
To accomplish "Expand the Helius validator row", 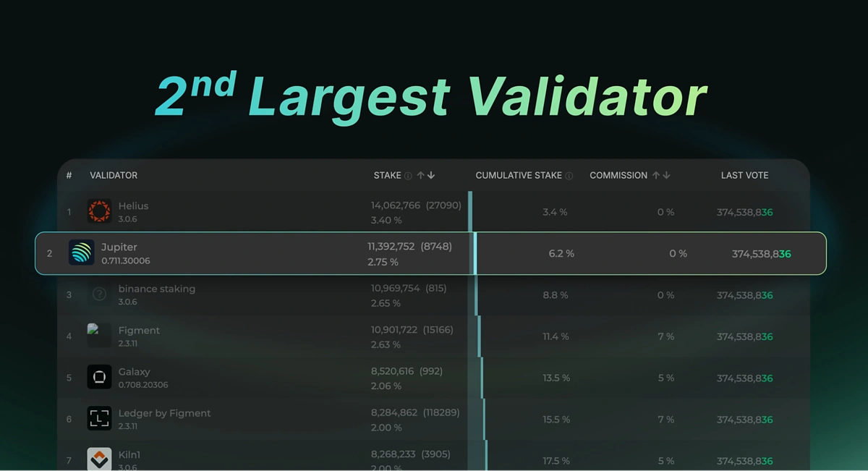I will (289, 211).
